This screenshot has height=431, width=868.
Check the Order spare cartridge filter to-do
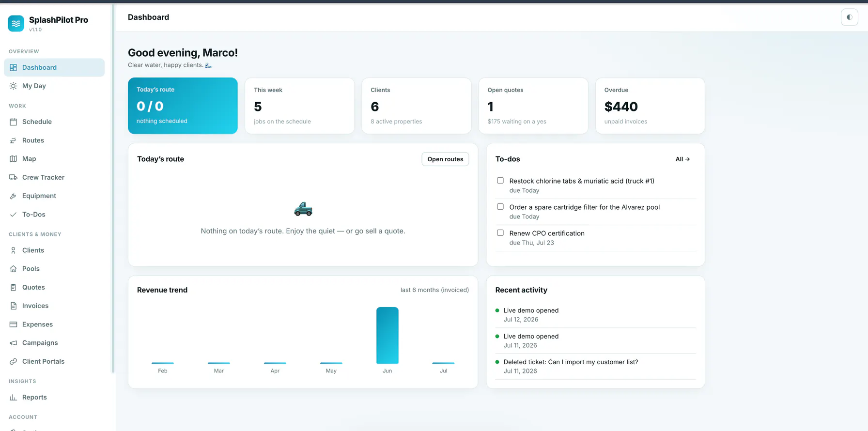pyautogui.click(x=500, y=207)
